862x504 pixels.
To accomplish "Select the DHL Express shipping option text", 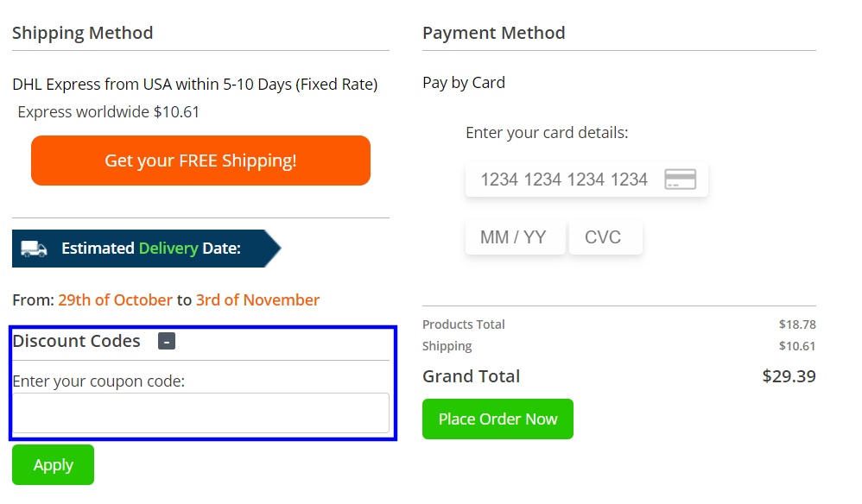I will (x=194, y=85).
